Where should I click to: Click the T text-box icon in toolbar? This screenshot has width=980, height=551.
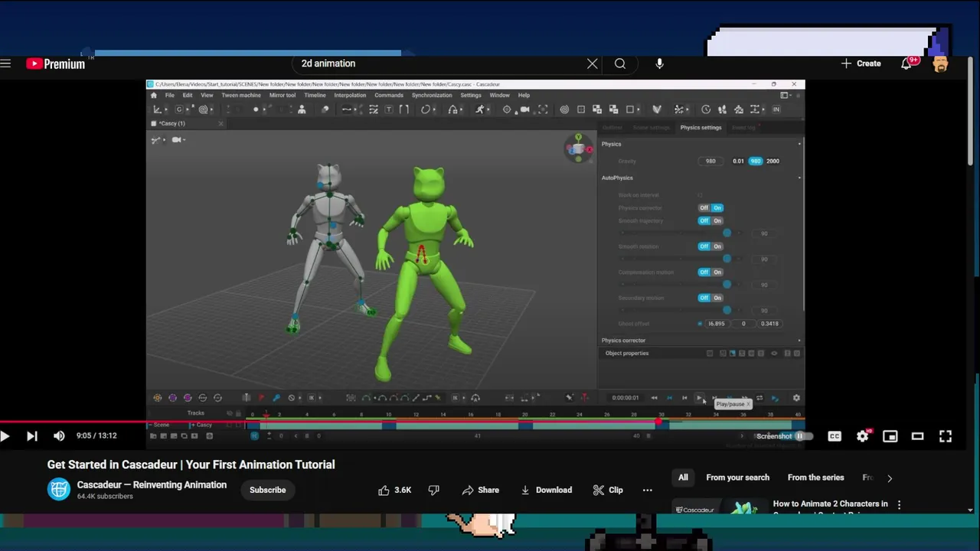tap(388, 109)
